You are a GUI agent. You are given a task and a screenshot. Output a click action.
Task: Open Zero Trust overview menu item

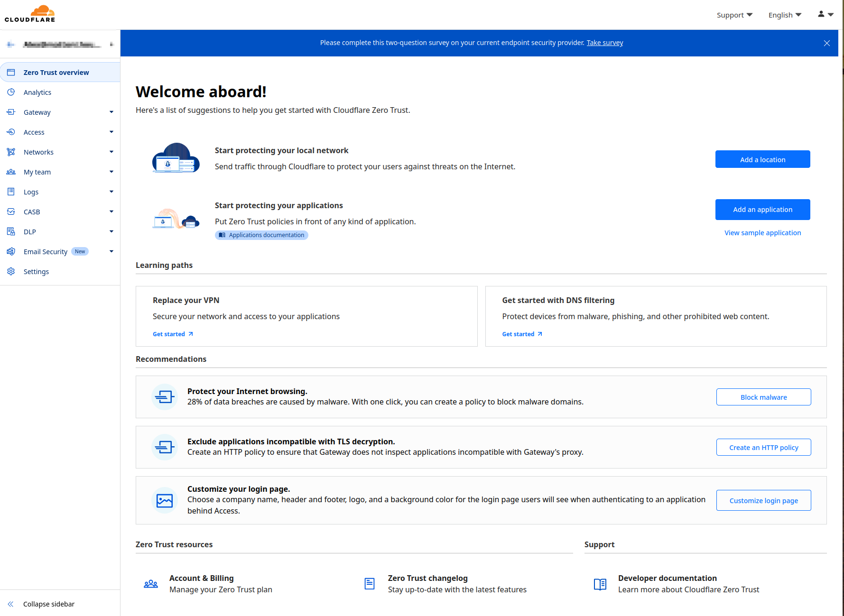tap(60, 73)
